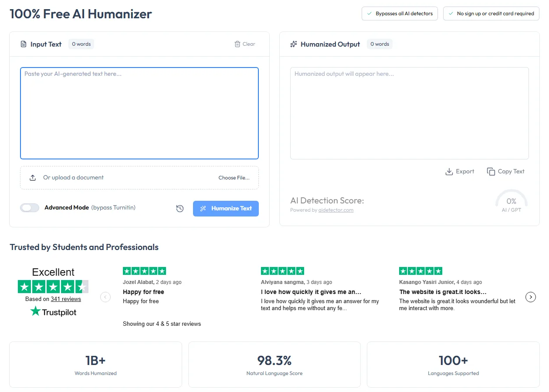Click the Clear button
This screenshot has width=549, height=392.
[245, 44]
